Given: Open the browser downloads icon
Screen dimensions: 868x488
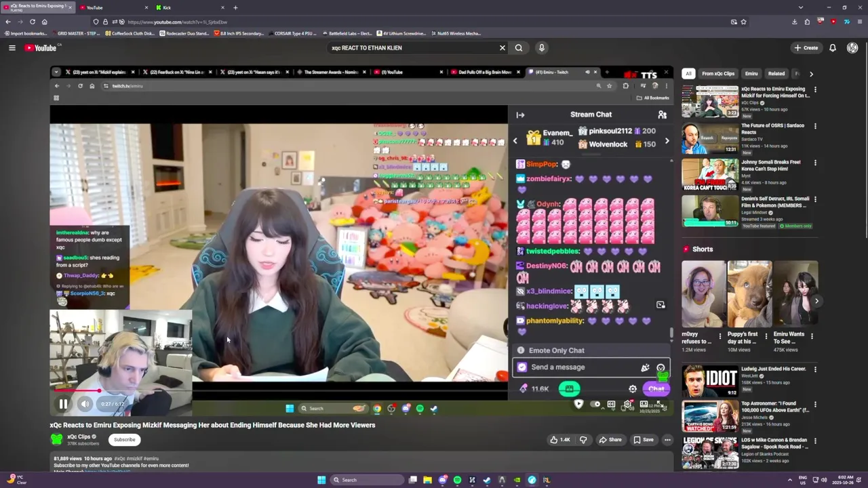Looking at the screenshot, I should point(794,22).
